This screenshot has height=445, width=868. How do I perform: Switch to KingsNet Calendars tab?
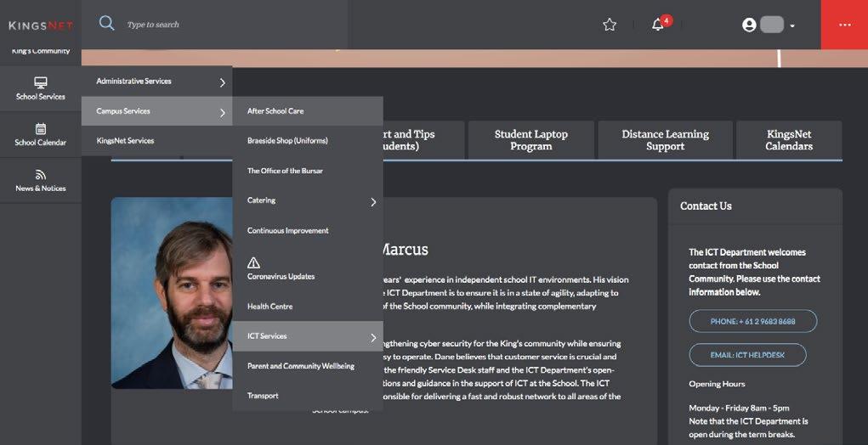click(789, 140)
